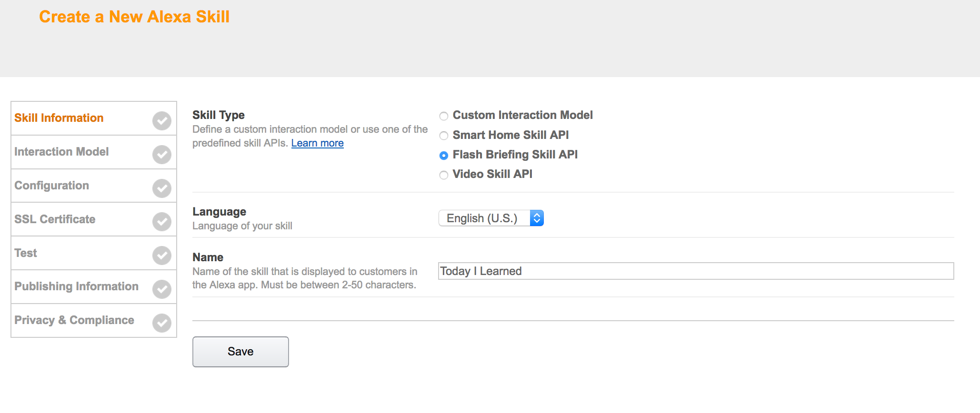The image size is (980, 413).
Task: Click the Publishing Information checkmark icon
Action: click(162, 289)
